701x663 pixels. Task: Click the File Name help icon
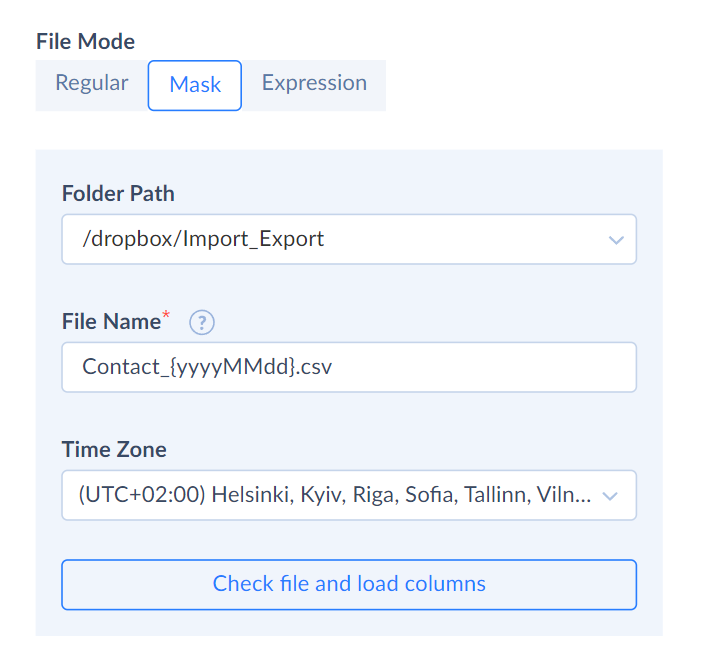(202, 322)
